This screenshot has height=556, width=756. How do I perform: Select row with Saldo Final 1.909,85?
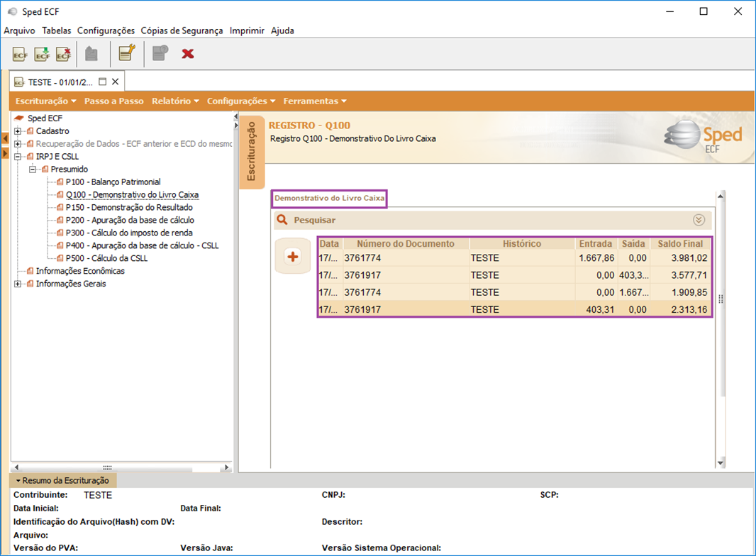pyautogui.click(x=514, y=292)
